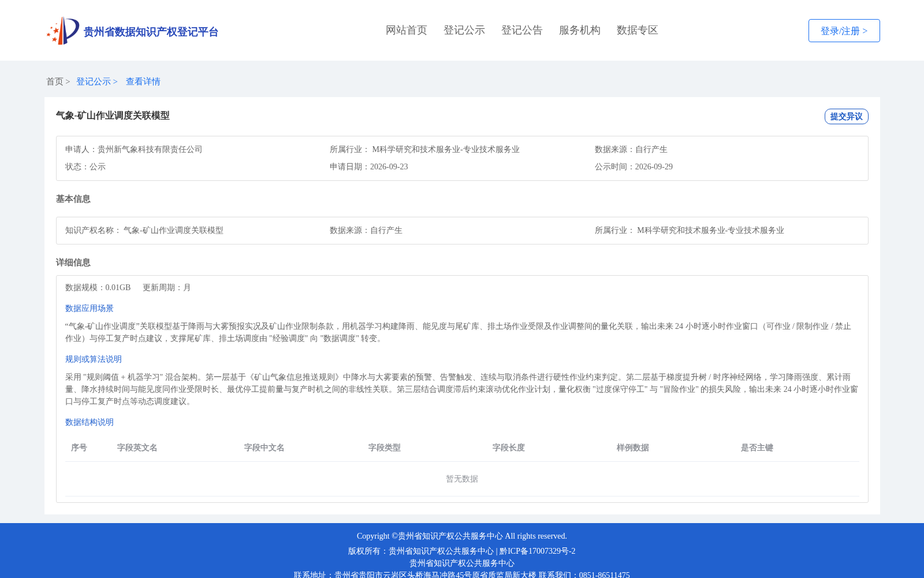Click the 贵州省数据知识产权登记平台 site title
This screenshot has width=924, height=578.
click(151, 32)
